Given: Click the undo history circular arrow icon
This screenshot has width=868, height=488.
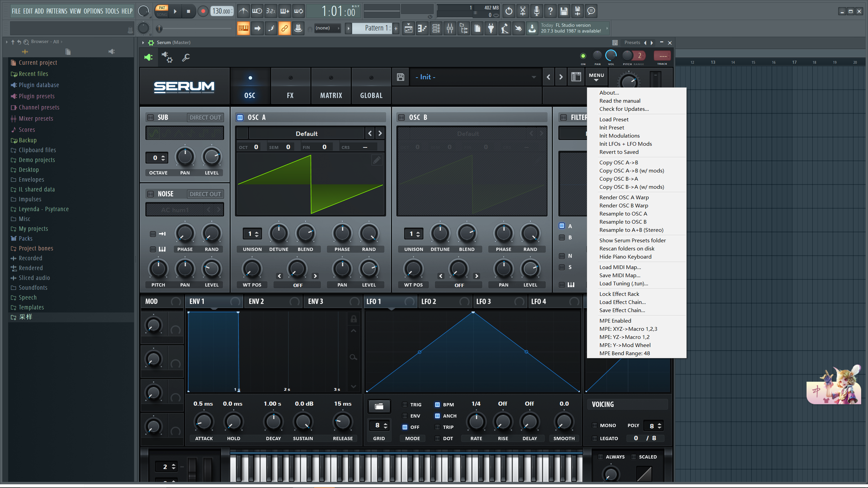Looking at the screenshot, I should coord(509,11).
